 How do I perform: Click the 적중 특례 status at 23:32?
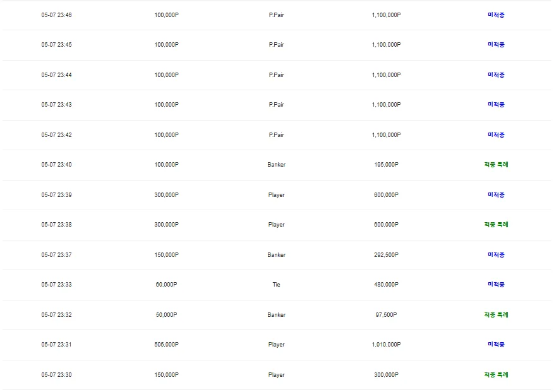(x=496, y=314)
